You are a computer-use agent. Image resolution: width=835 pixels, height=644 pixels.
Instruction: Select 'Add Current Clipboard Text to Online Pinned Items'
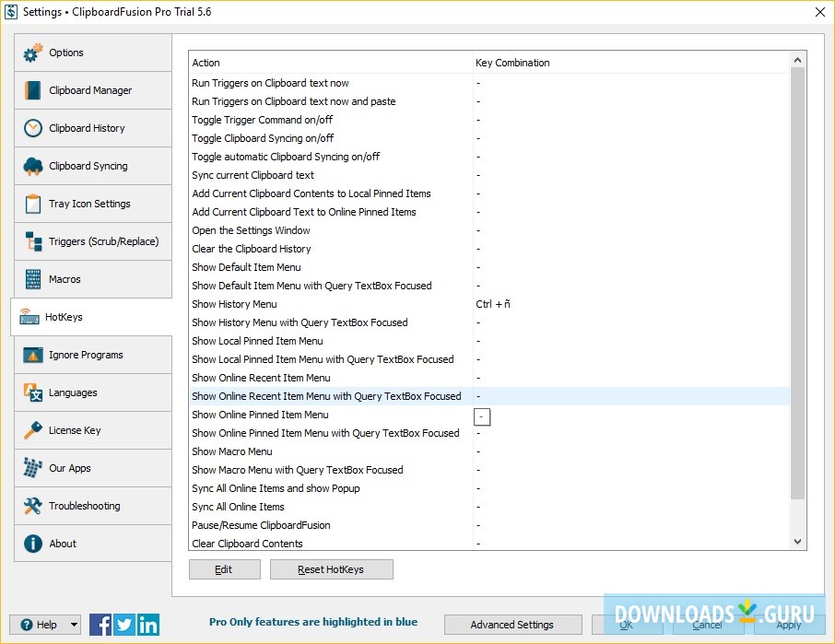pos(488,212)
